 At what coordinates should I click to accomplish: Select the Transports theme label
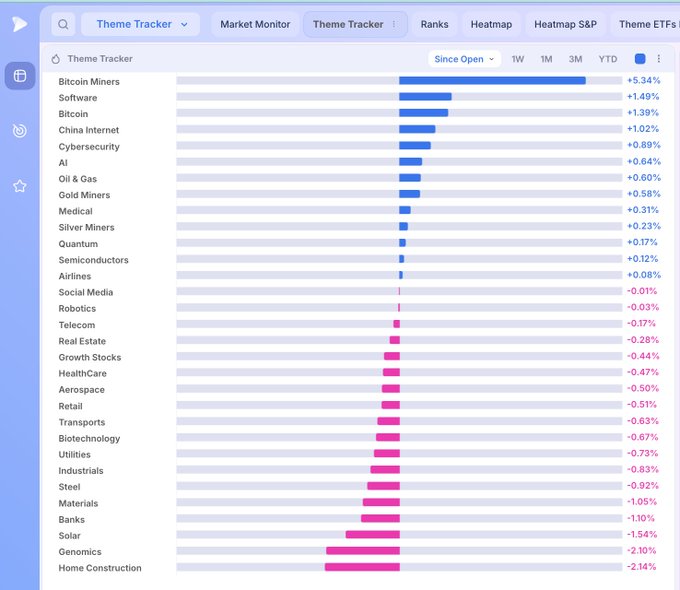coord(82,422)
